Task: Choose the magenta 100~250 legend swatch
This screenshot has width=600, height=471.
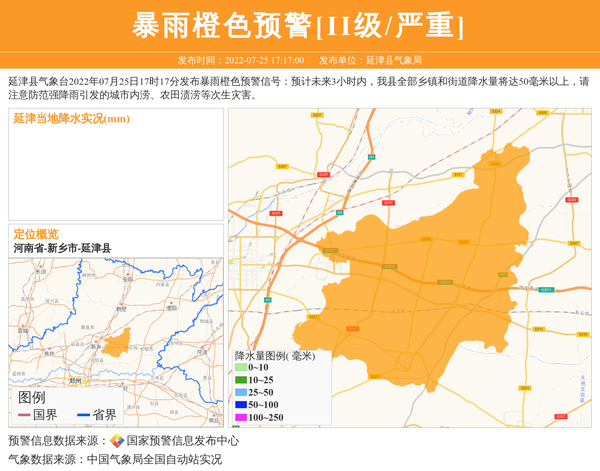Action: 240,417
